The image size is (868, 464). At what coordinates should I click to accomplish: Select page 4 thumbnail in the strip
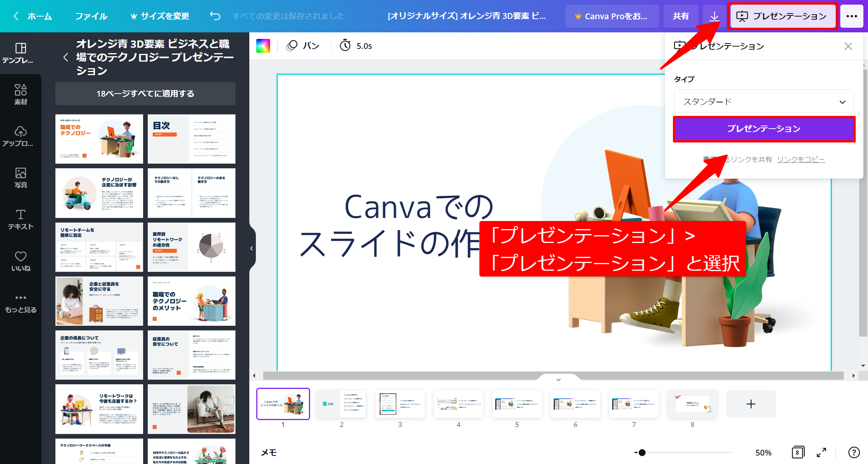[x=458, y=404]
